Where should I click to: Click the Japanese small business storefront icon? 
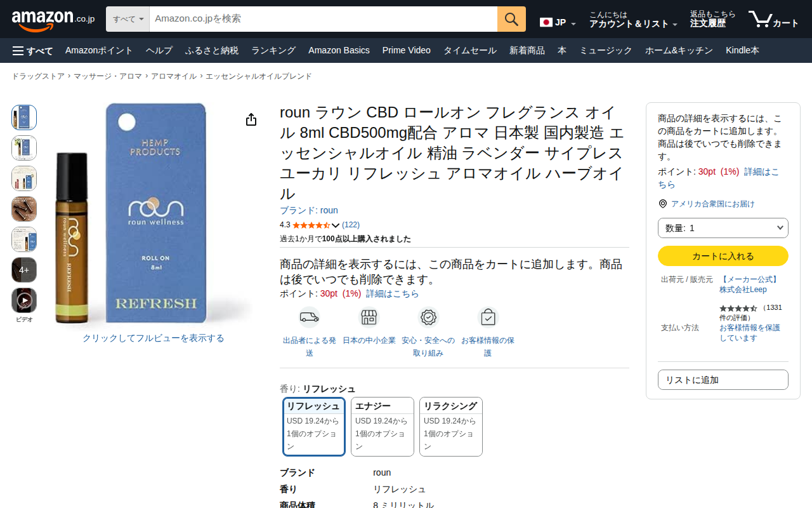[369, 317]
